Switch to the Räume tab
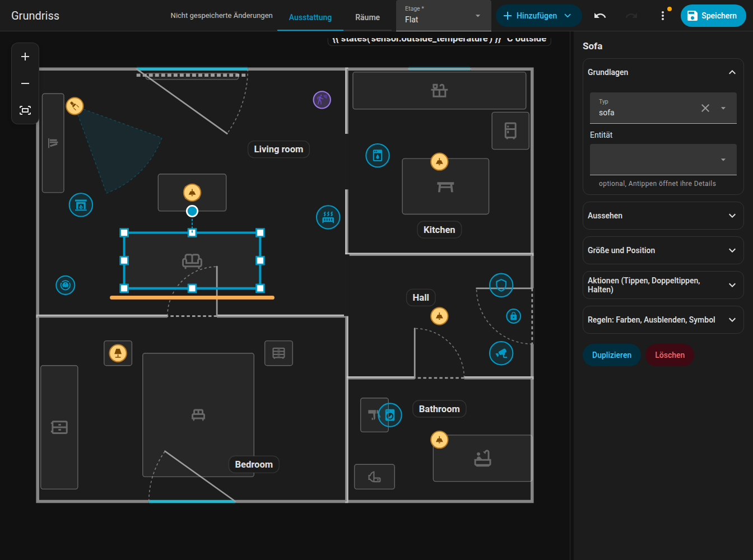Screen dimensions: 753x560 tap(368, 17)
